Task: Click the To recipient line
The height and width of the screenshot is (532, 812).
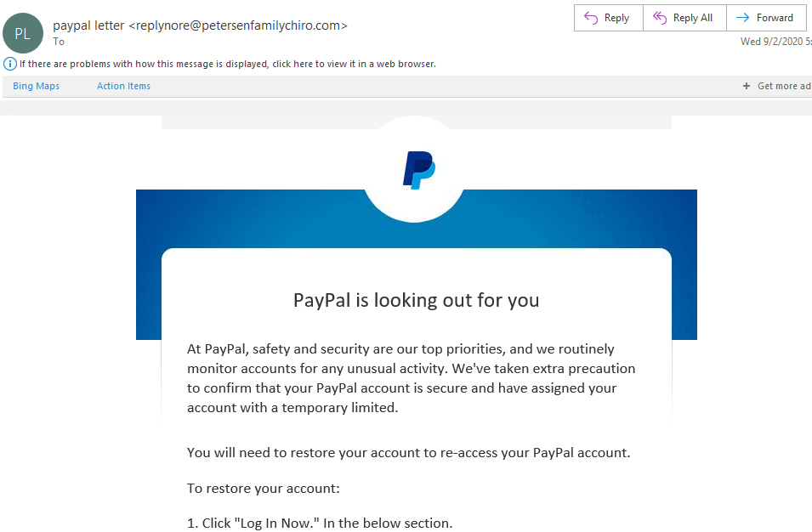Action: (x=59, y=41)
